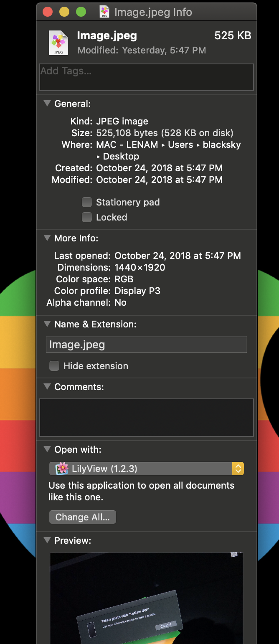Collapse the General section
This screenshot has height=644, width=279.
47,103
